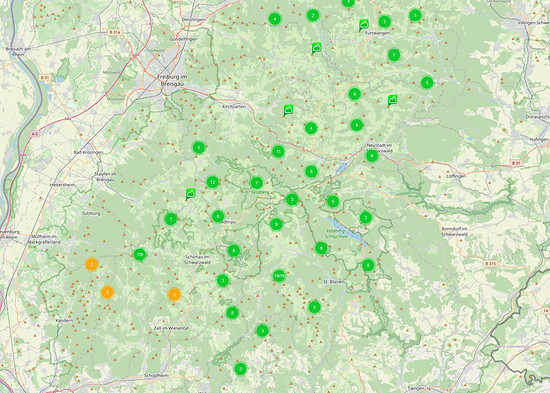Click the Freiburg im Breisgau city label
The width and height of the screenshot is (550, 393).
172,80
